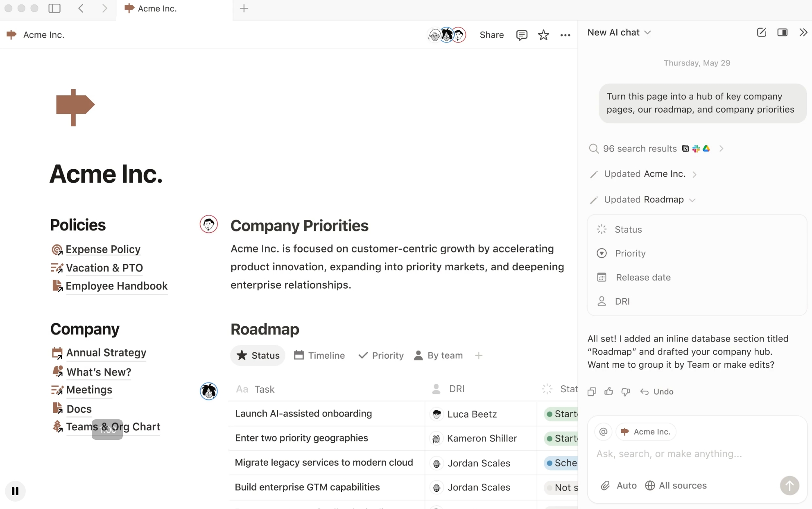The height and width of the screenshot is (509, 812).
Task: Open Launch AI-assisted onboarding task
Action: (x=303, y=414)
